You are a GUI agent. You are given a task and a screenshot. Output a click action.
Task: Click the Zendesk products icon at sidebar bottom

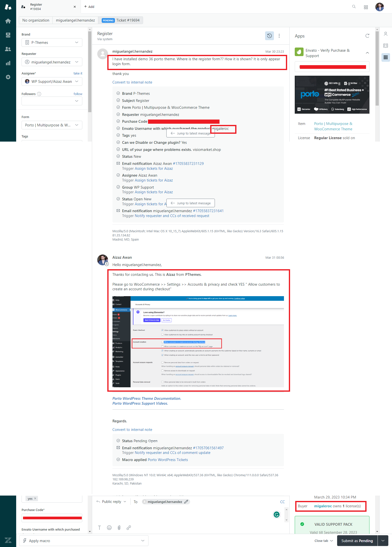click(x=8, y=540)
